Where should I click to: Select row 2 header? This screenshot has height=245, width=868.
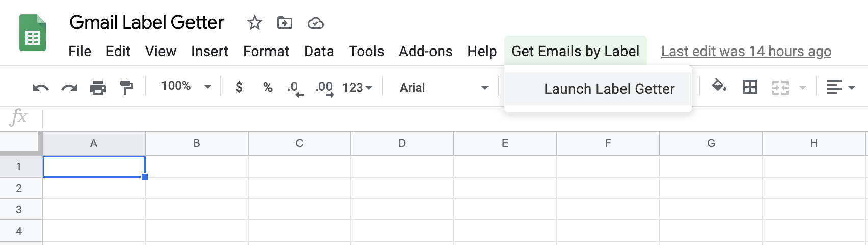tap(21, 188)
